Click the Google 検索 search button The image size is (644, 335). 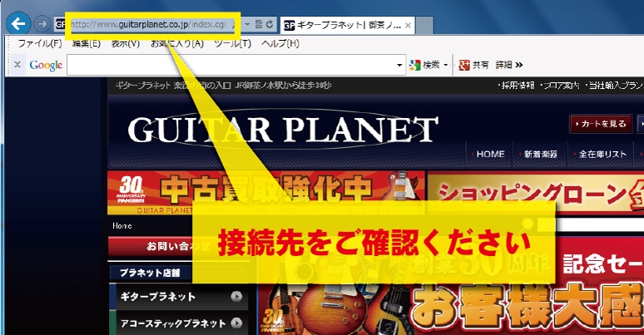tap(424, 65)
